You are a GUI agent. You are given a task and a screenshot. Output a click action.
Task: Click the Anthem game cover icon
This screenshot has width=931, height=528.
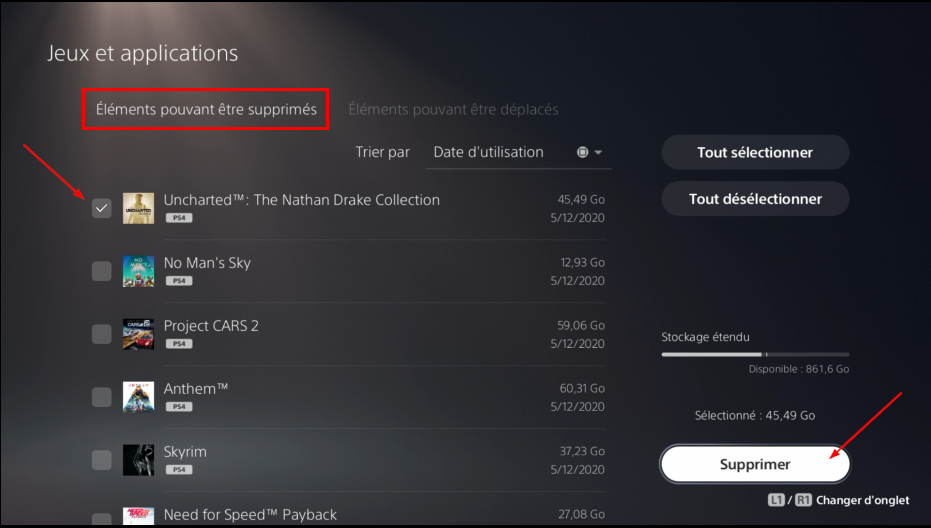coord(138,397)
